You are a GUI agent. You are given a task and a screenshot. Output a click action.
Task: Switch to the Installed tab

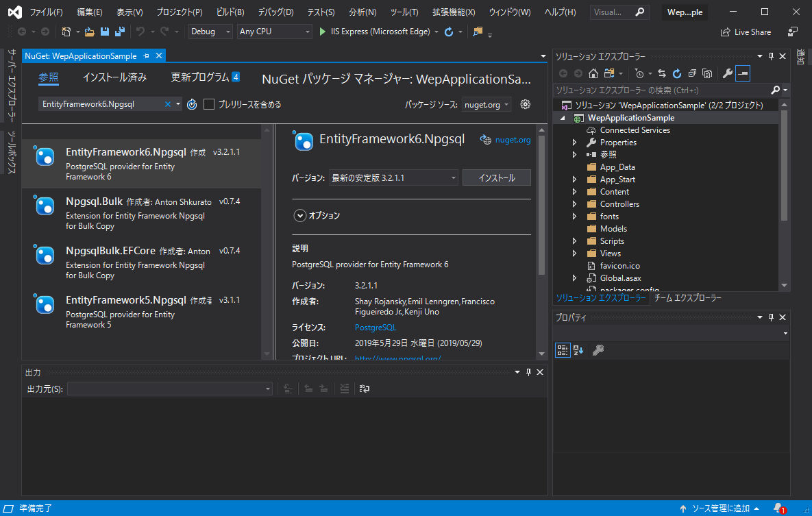(x=114, y=77)
